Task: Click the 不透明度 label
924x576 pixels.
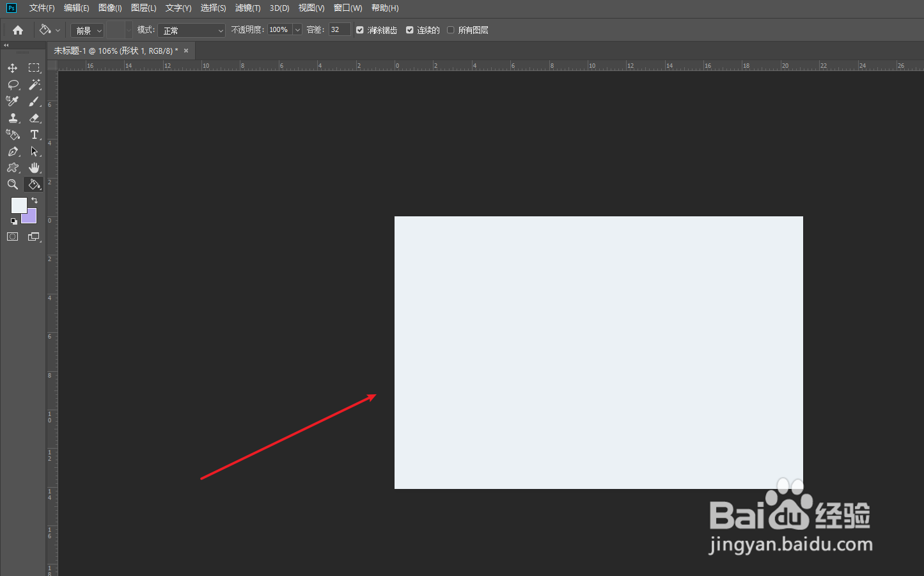Action: pos(247,30)
